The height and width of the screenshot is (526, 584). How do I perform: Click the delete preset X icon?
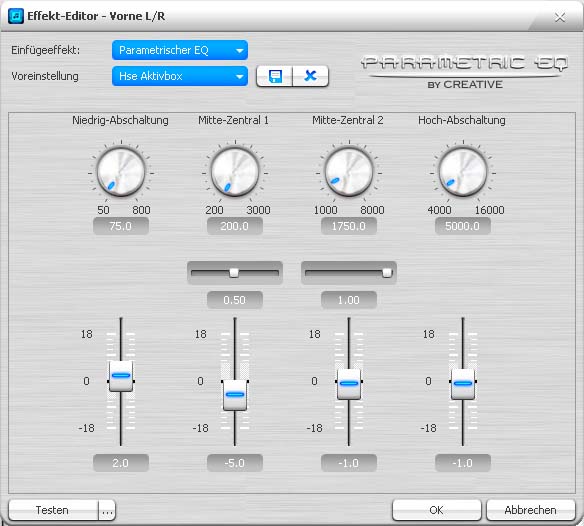click(x=310, y=76)
